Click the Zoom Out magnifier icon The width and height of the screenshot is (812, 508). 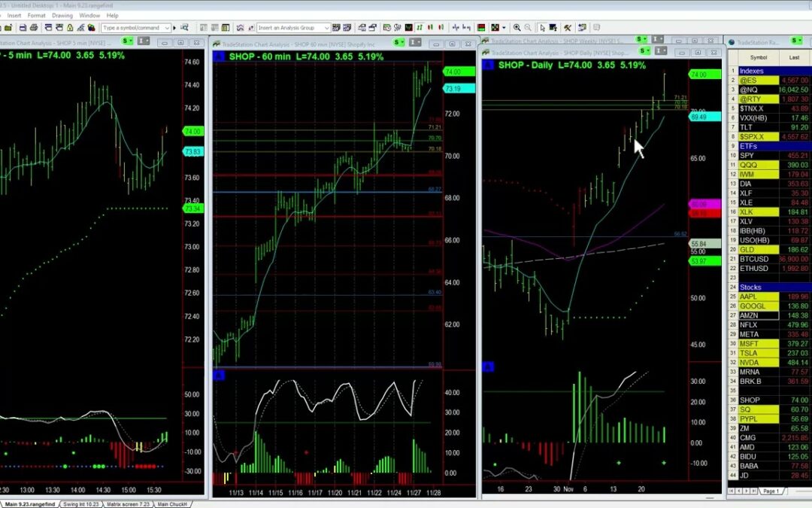point(528,27)
